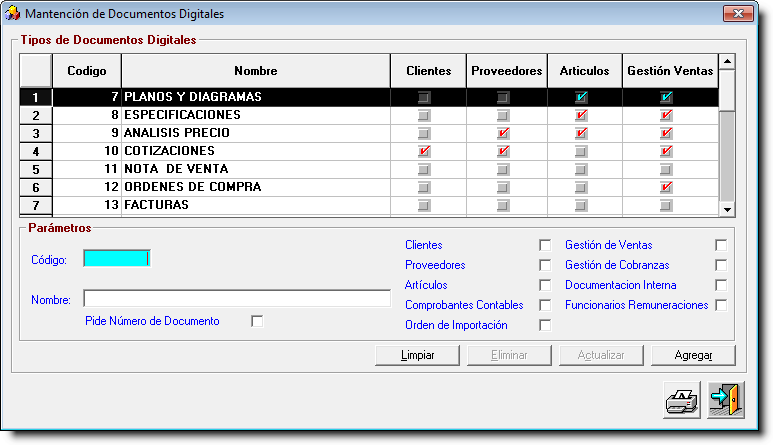The width and height of the screenshot is (773, 445).
Task: Click the code cell with value 8
Action: click(x=87, y=115)
